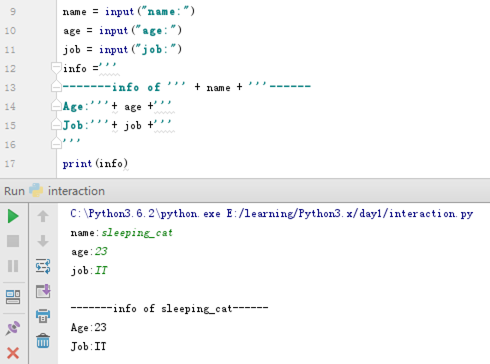Click the Job:IT output line

pos(89,347)
